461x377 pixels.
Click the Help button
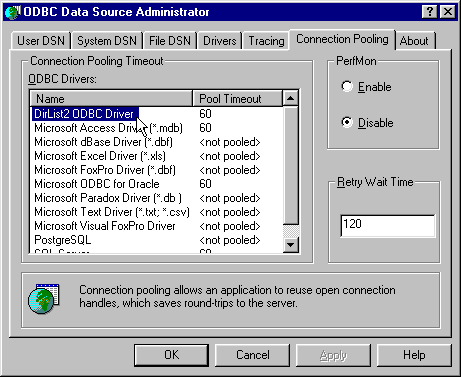coord(414,355)
